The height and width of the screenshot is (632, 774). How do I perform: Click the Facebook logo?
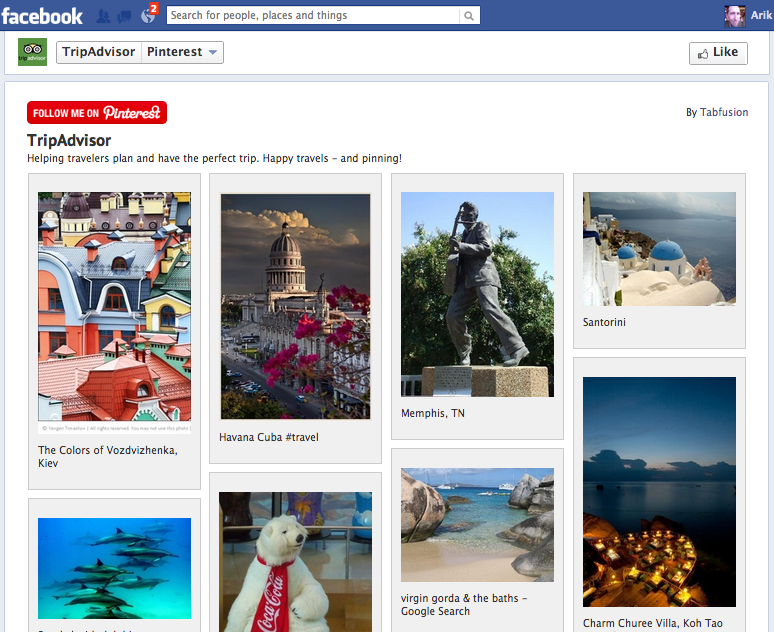click(x=42, y=16)
